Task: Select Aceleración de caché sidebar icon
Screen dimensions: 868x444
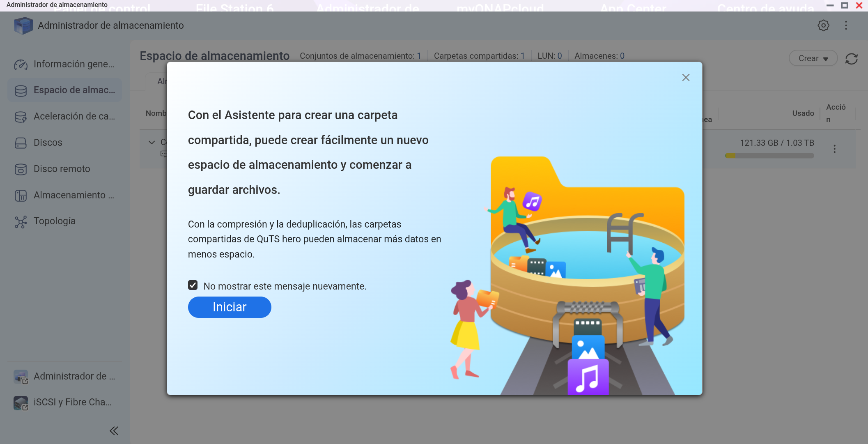Action: click(x=21, y=117)
